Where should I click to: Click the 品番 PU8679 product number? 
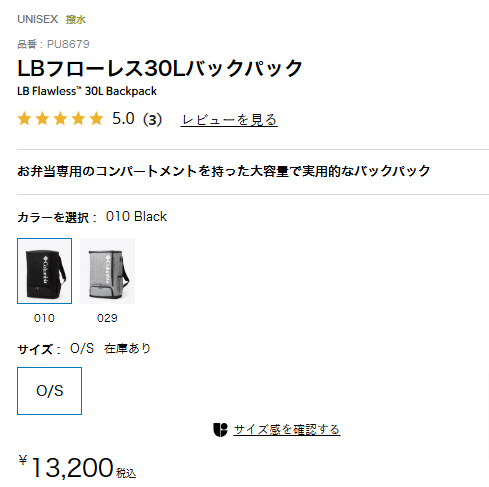click(53, 44)
